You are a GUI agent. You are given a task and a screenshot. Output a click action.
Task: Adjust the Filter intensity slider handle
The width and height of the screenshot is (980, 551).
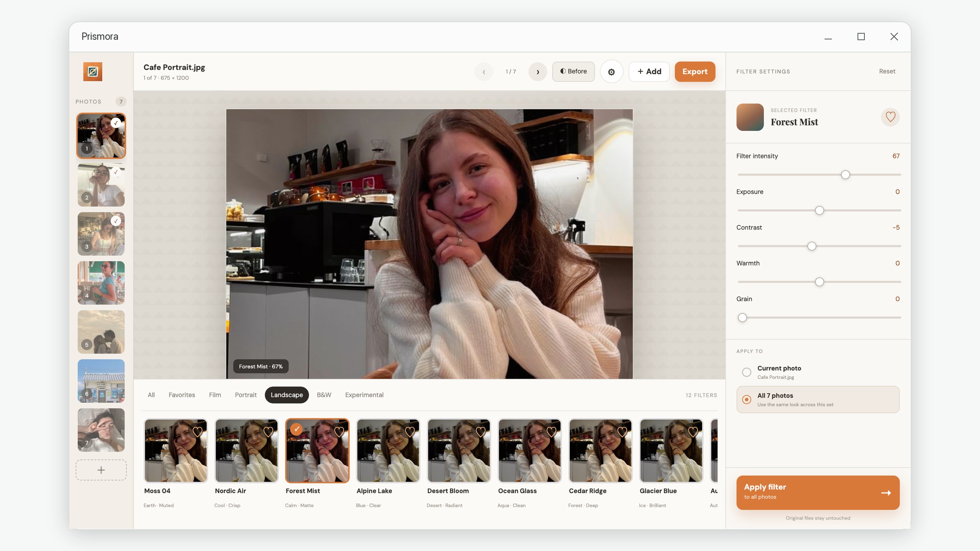tap(845, 175)
